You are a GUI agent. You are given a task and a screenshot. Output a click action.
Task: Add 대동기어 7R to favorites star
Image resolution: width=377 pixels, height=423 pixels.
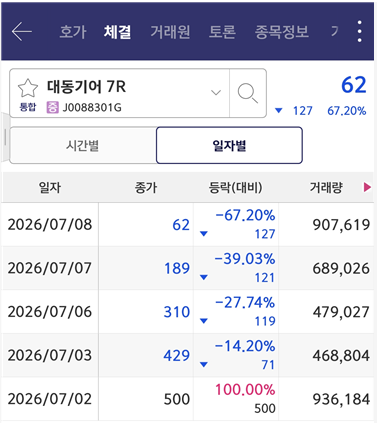28,88
